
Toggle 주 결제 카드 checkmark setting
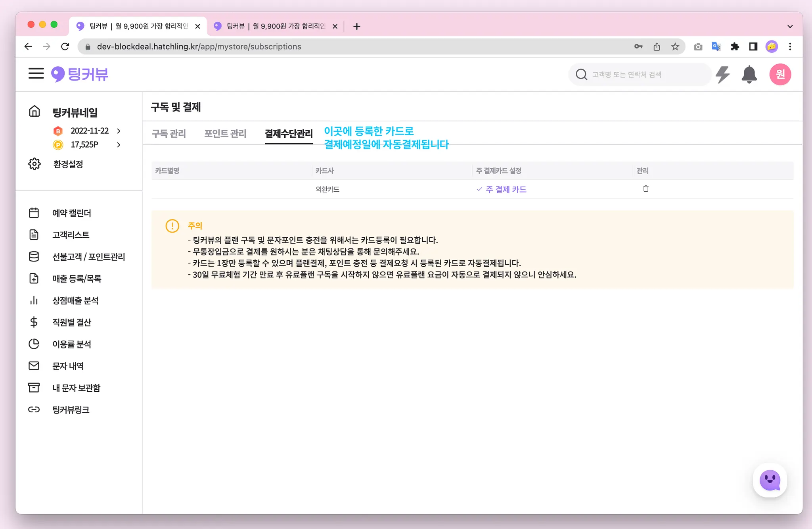tap(502, 189)
